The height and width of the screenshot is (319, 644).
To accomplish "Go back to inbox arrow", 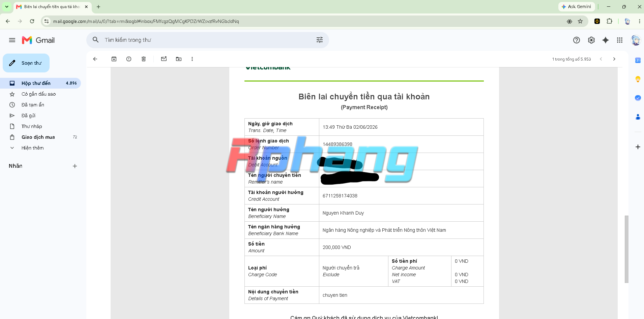I will pos(95,59).
